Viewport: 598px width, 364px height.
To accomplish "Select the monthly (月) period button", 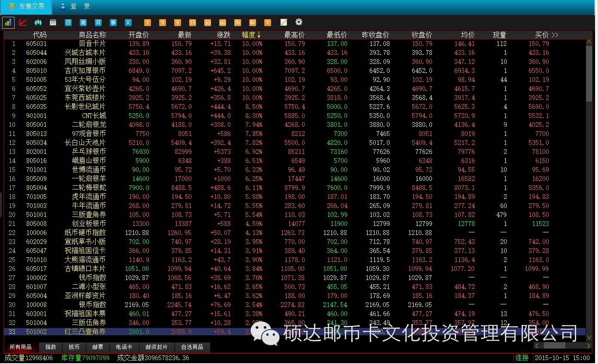I will tap(98, 23).
